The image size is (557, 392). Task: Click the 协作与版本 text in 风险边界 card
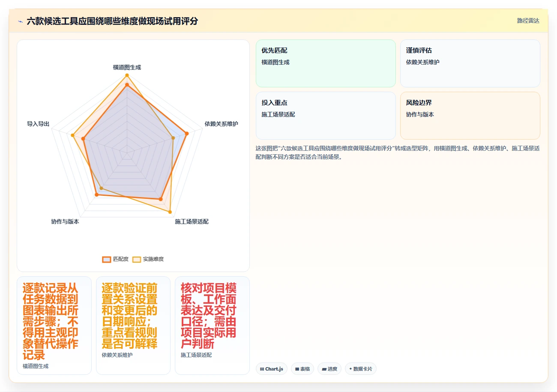420,114
